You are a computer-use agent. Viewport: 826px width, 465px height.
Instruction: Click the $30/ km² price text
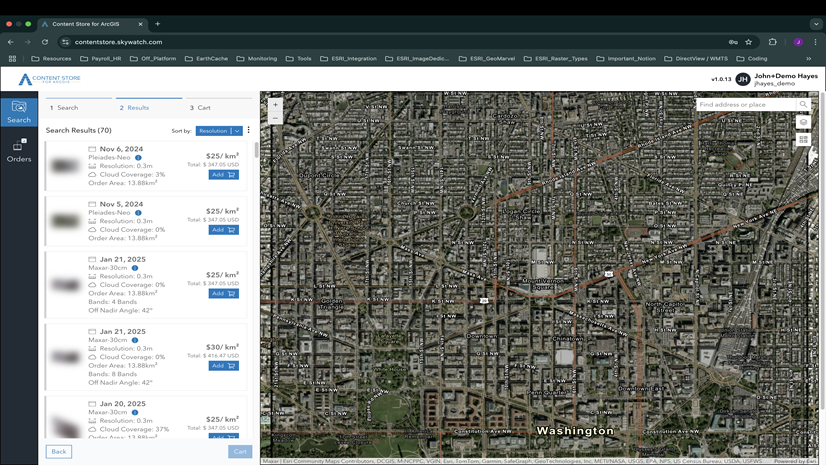tap(222, 347)
